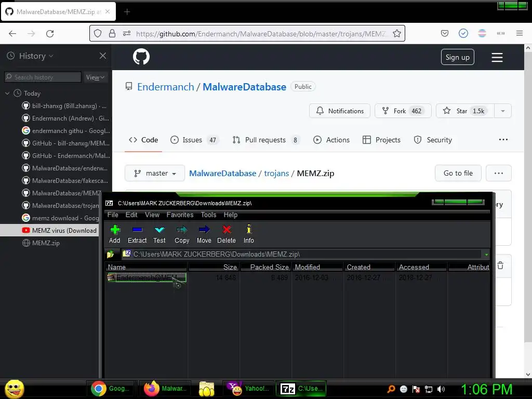Viewport: 532px width, 399px height.
Task: Click the site padlock icon
Action: point(112,33)
